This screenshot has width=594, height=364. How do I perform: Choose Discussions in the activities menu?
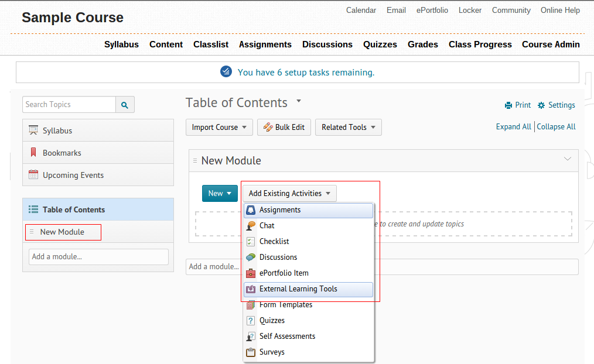(x=308, y=257)
